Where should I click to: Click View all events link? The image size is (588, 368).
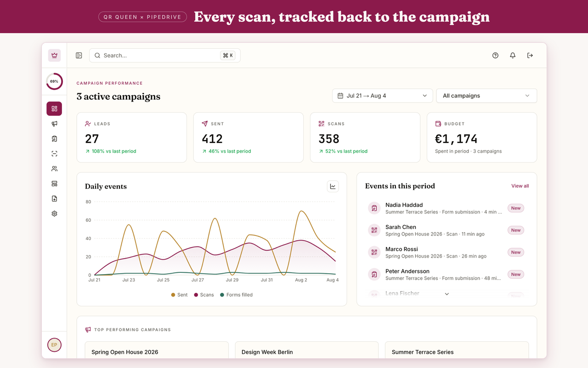[x=520, y=186]
